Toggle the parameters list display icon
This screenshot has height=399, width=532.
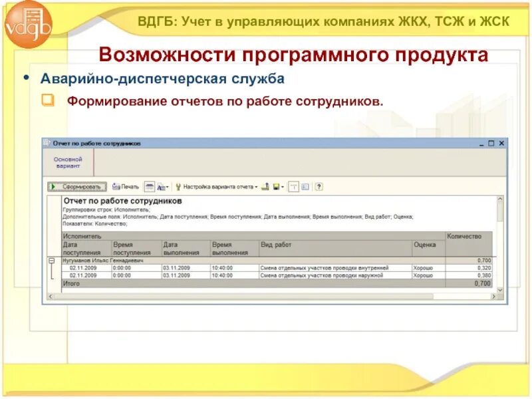pos(305,187)
